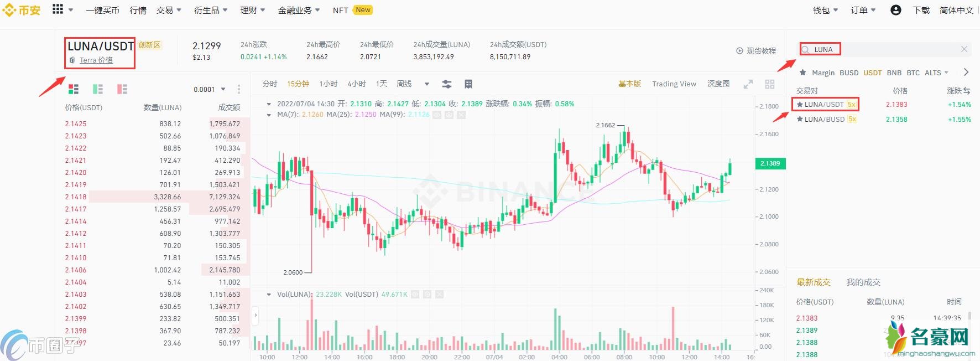Favorite the LUNA/USDT pair star
This screenshot has height=361, width=980.
pyautogui.click(x=800, y=104)
